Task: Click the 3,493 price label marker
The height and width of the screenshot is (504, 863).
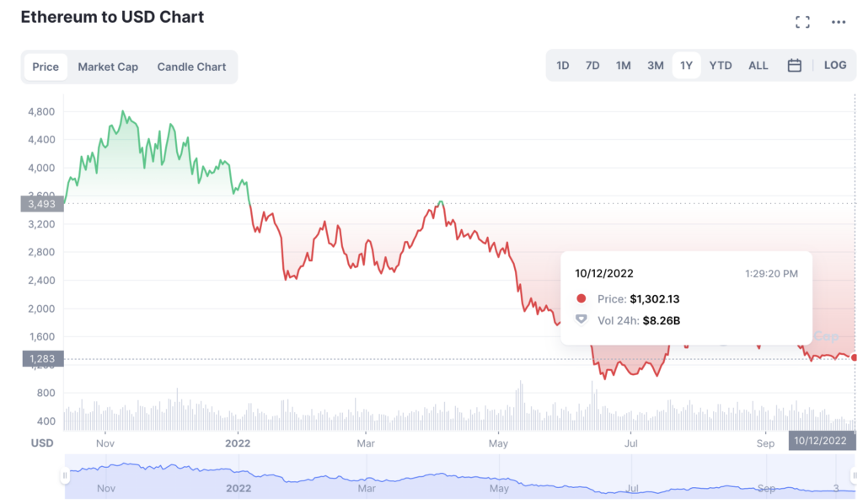Action: pyautogui.click(x=42, y=203)
